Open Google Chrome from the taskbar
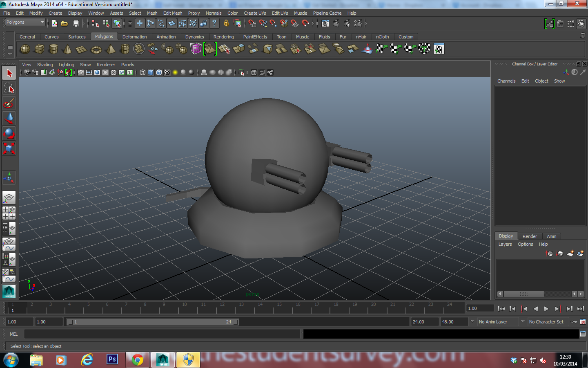The height and width of the screenshot is (368, 588). (137, 360)
